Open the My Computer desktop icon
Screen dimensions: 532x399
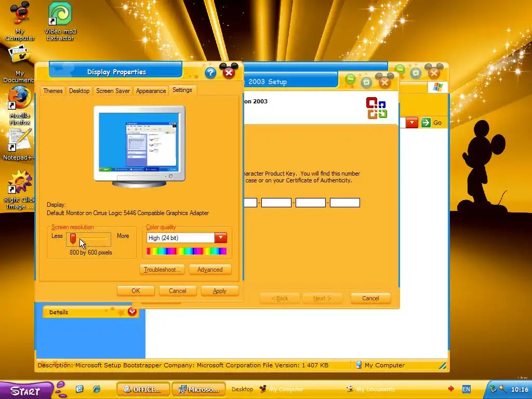20,21
